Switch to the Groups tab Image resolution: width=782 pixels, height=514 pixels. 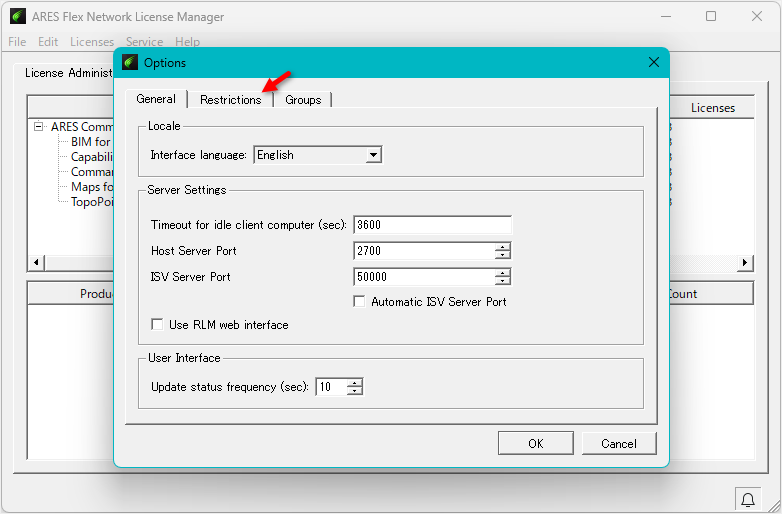click(x=303, y=100)
